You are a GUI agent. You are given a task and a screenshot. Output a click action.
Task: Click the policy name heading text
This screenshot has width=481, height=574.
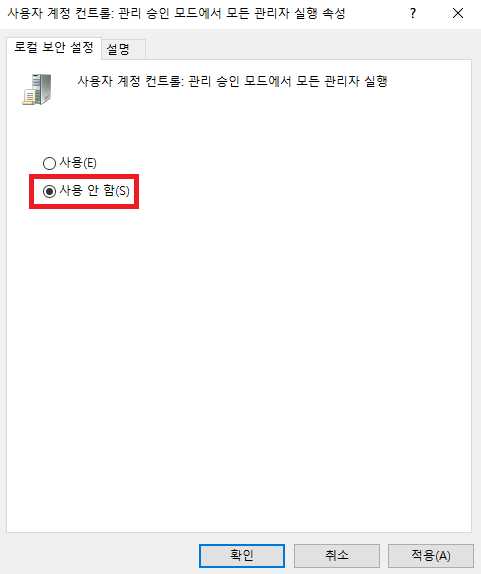232,81
